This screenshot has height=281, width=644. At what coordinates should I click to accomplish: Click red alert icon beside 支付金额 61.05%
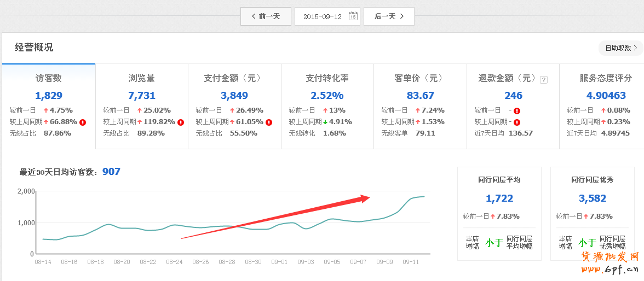point(269,122)
